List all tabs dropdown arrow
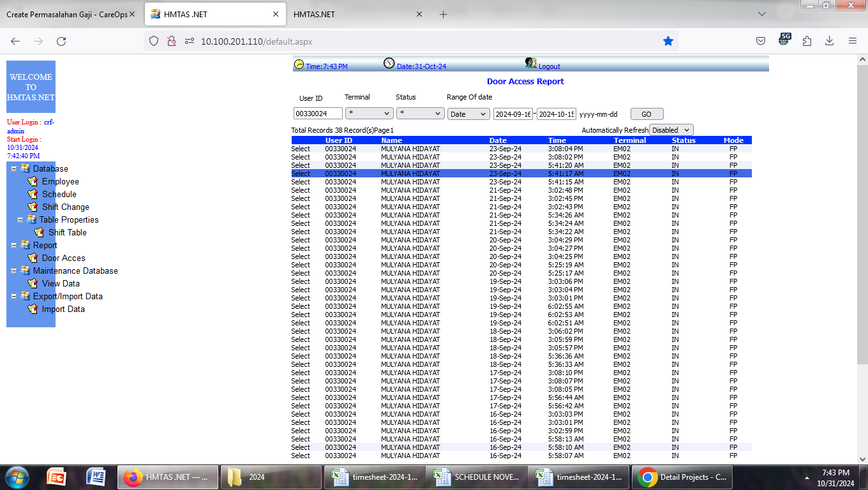The width and height of the screenshot is (868, 490). click(761, 14)
